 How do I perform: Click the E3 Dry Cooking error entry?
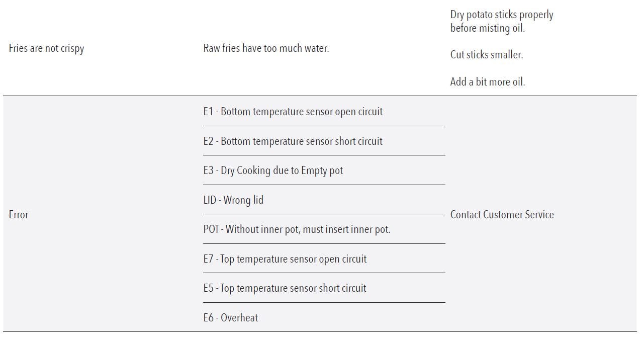[x=273, y=171]
